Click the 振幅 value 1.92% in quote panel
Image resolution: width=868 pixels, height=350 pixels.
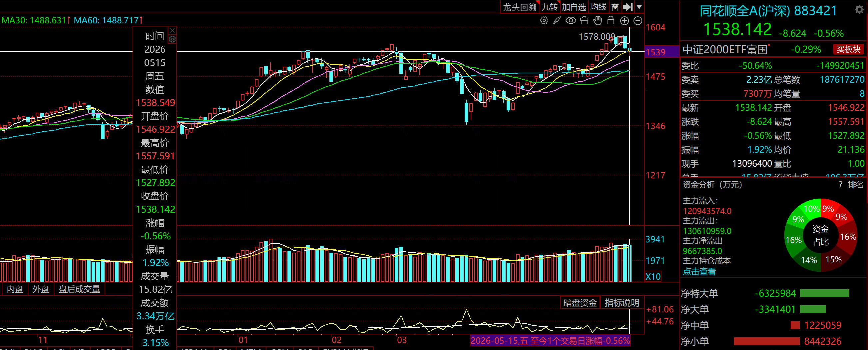[759, 150]
